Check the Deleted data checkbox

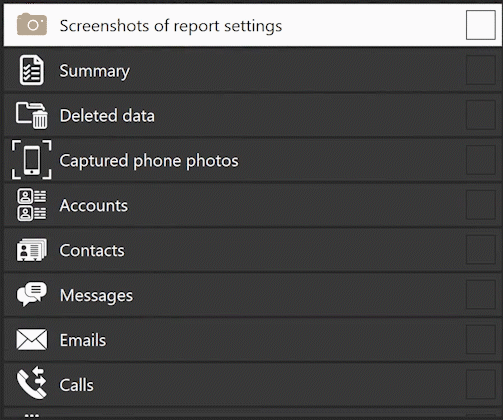[x=481, y=115]
